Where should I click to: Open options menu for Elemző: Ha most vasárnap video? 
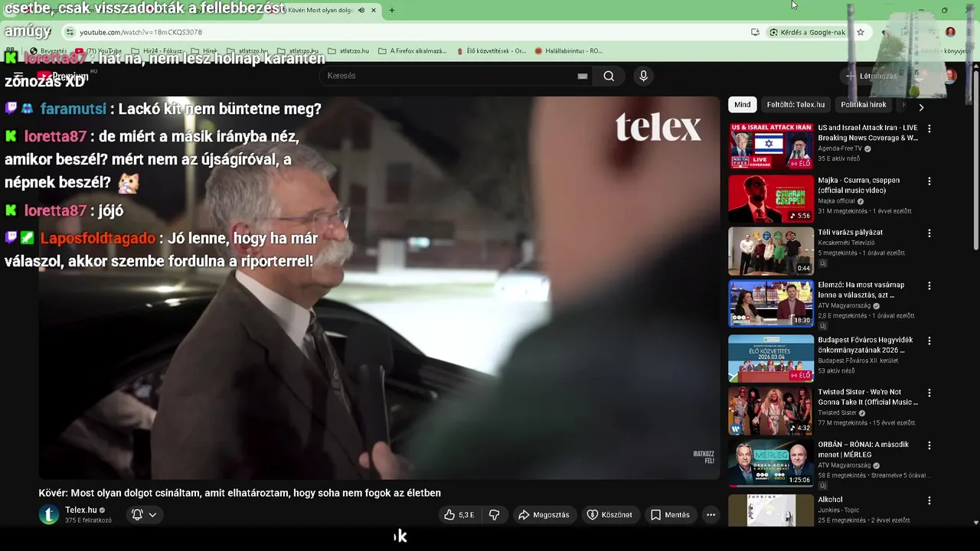[929, 286]
